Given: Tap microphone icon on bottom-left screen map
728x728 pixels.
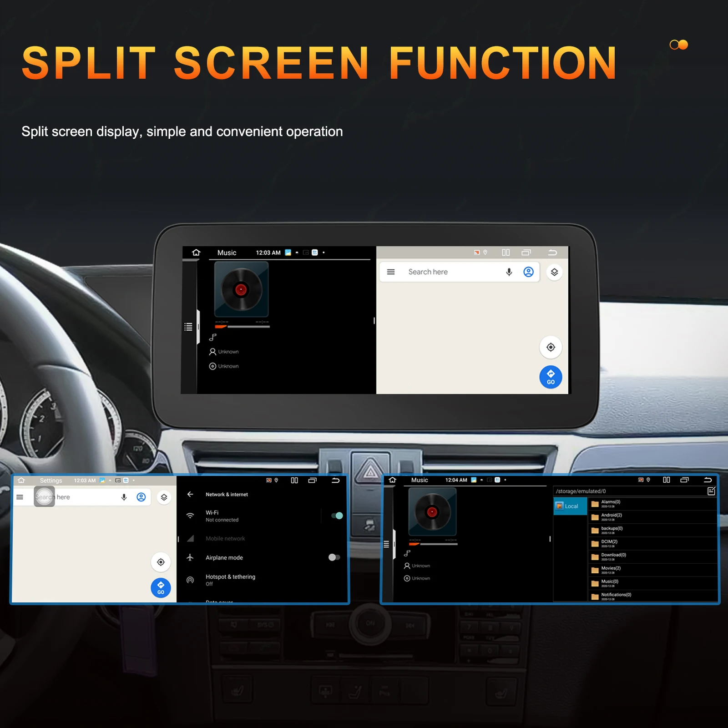Looking at the screenshot, I should point(124,497).
